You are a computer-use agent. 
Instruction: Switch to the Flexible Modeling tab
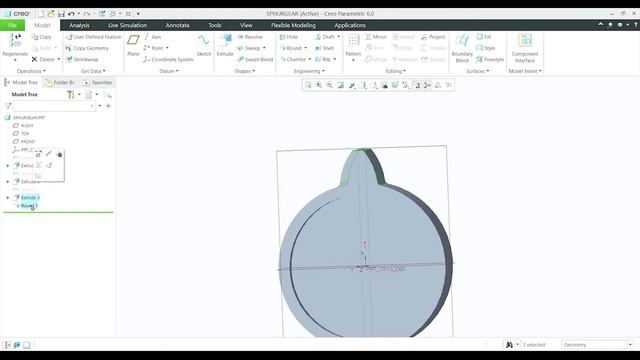(293, 25)
